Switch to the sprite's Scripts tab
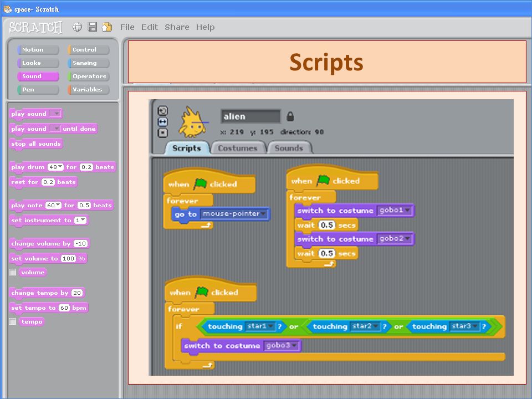532x399 pixels. point(187,148)
